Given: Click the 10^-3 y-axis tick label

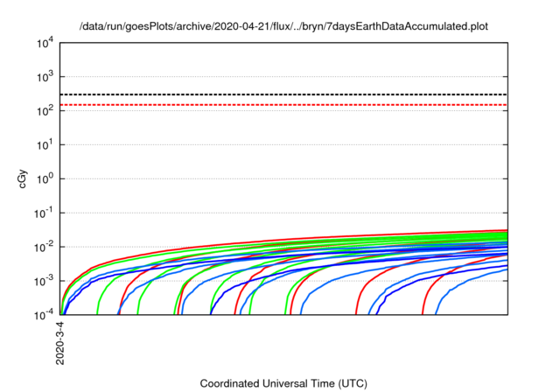Looking at the screenshot, I should pyautogui.click(x=44, y=281).
